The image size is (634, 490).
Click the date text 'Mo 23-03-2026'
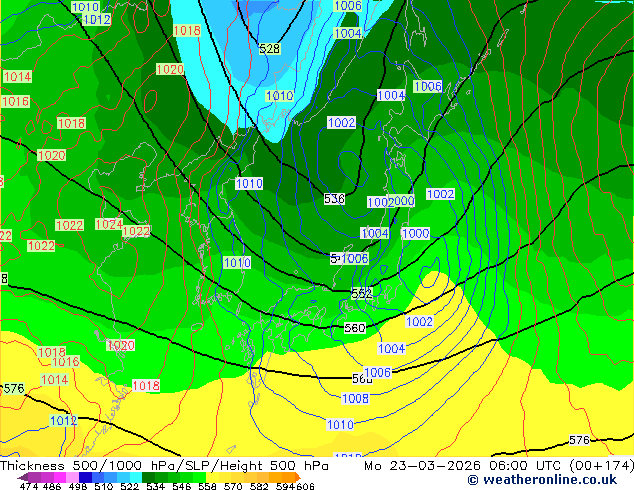click(x=423, y=466)
